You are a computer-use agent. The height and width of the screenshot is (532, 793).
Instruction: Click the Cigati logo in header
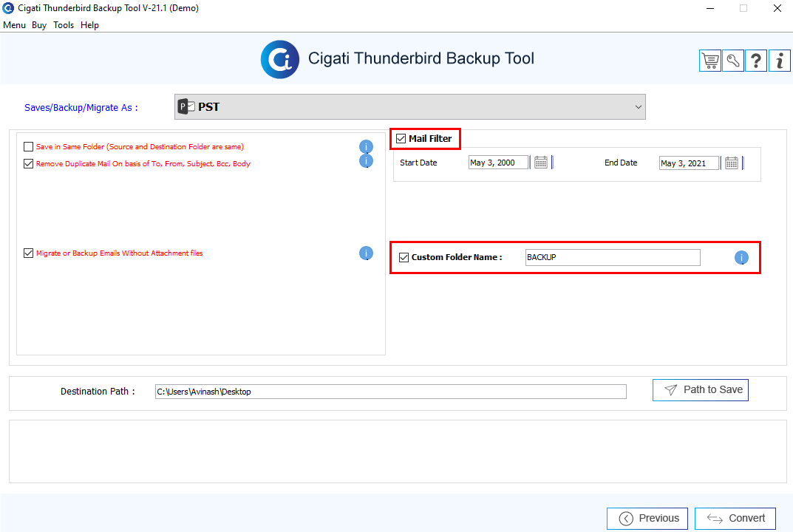coord(279,59)
